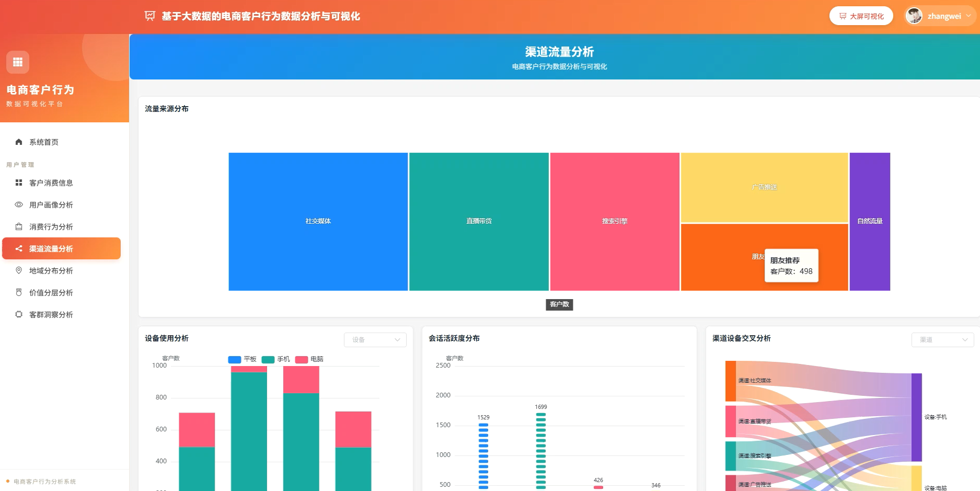Screen dimensions: 980x491
Task: Toggle the 平板 legend item
Action: (x=242, y=359)
